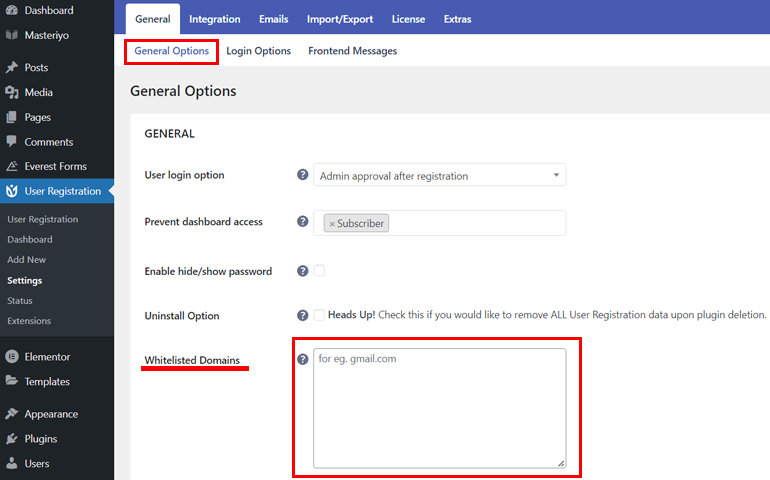Open the Extensions submenu link
The height and width of the screenshot is (480, 770).
tap(29, 320)
